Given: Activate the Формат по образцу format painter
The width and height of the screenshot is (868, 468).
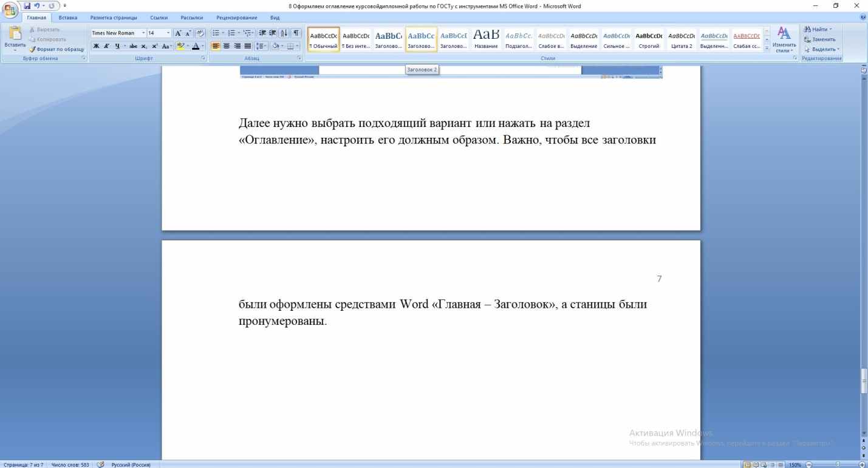Looking at the screenshot, I should (56, 49).
